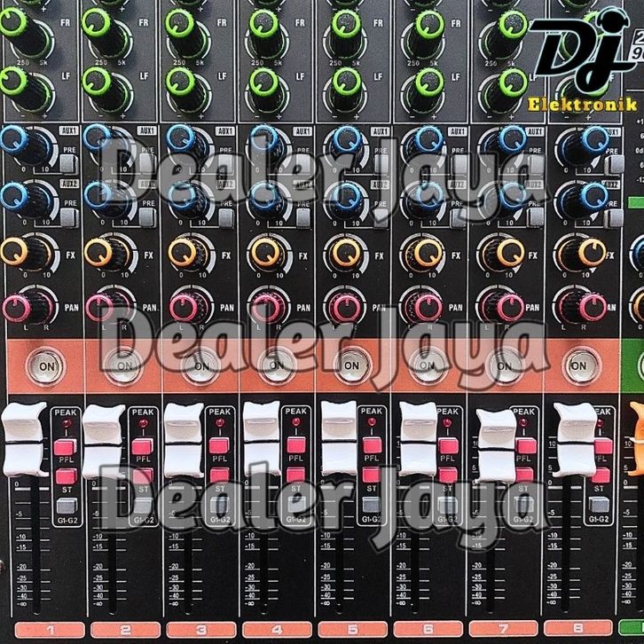Switch on channel 8 with its ON button
644x644 pixels.
click(x=579, y=364)
